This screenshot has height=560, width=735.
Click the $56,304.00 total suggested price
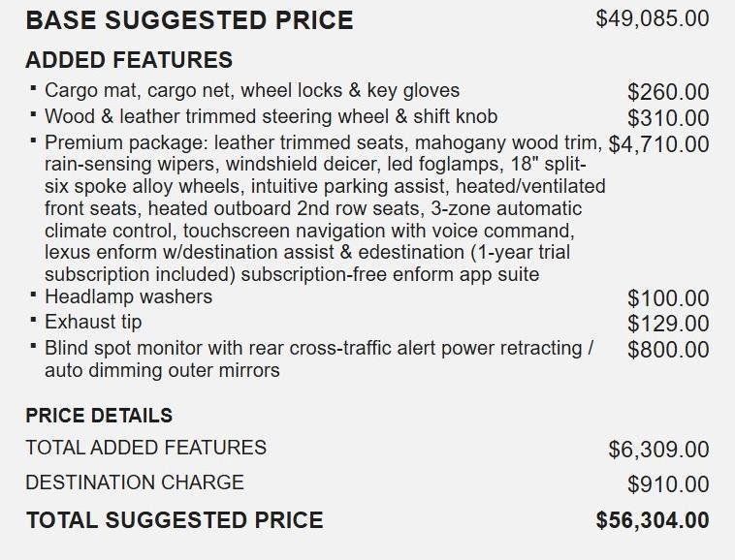pyautogui.click(x=652, y=520)
